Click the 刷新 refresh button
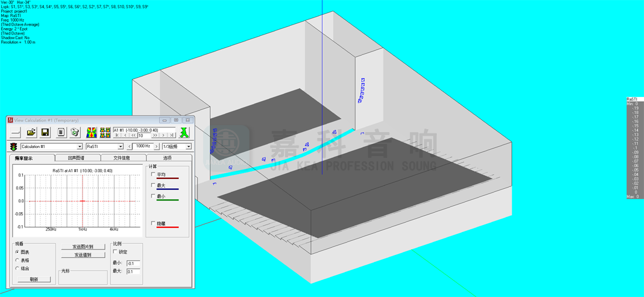The image size is (644, 297). pos(33,279)
